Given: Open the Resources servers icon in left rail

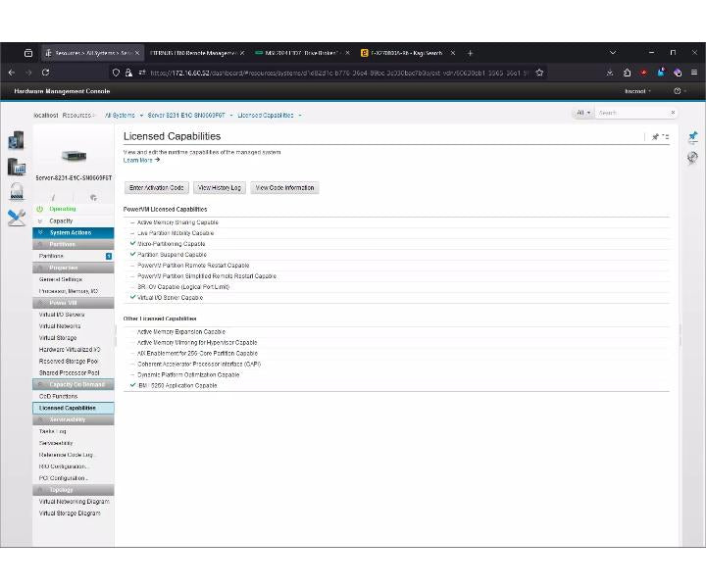Looking at the screenshot, I should pyautogui.click(x=17, y=140).
